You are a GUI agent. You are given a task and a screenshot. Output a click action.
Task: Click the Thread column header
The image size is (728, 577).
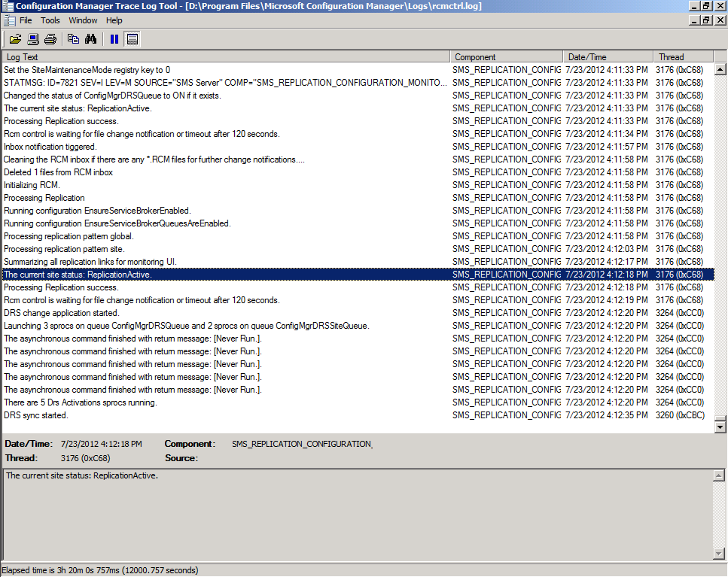(x=684, y=57)
